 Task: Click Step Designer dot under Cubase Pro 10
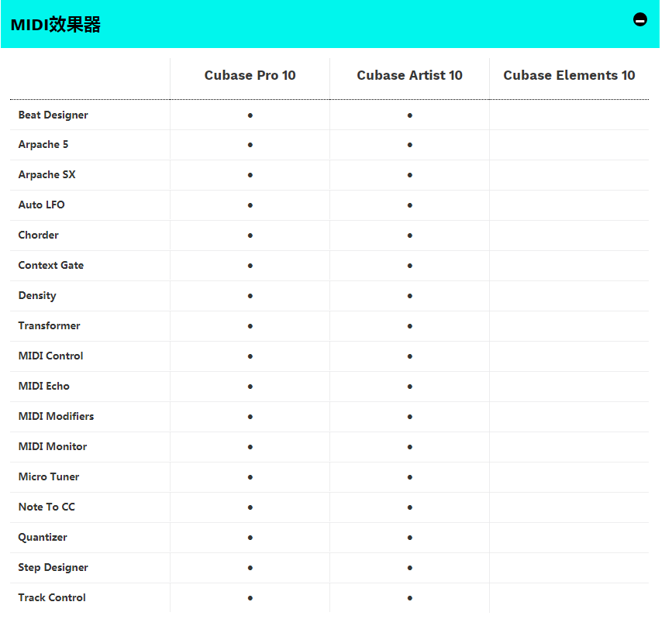click(250, 568)
